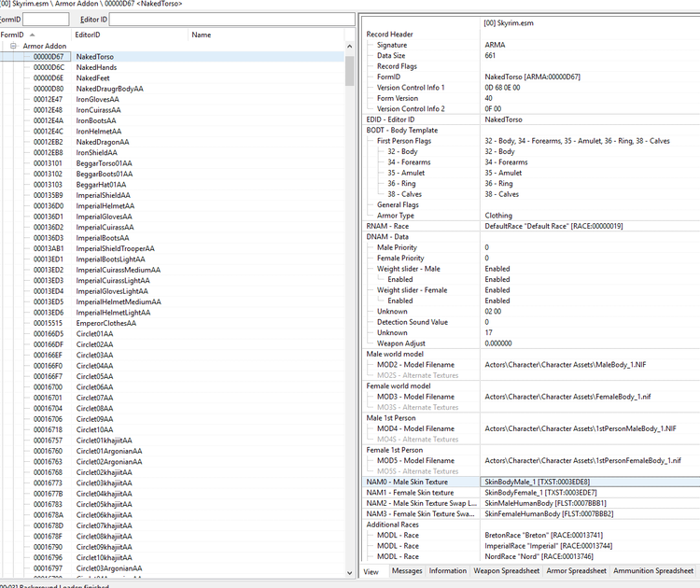This screenshot has height=588, width=700.
Task: Select the NAM0 - Male Skin Texture row
Action: [531, 482]
